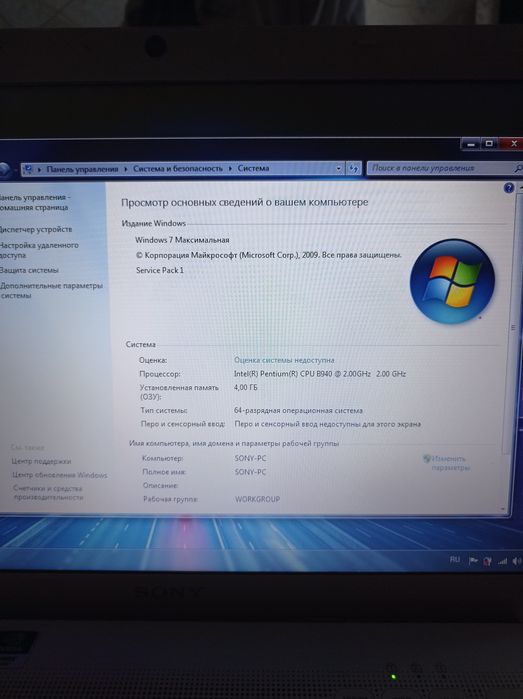Image resolution: width=523 pixels, height=699 pixels.
Task: Click the SONY-PC value beside Компьютер
Action: point(251,458)
